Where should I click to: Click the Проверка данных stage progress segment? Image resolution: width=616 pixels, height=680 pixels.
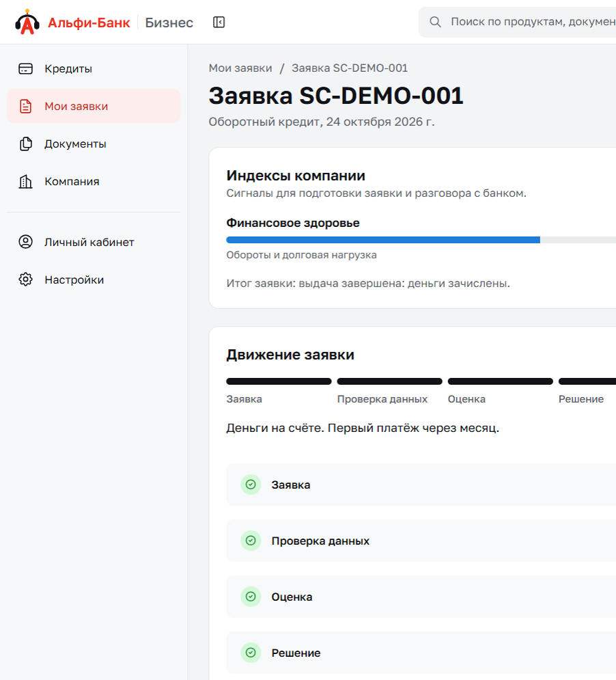point(390,381)
